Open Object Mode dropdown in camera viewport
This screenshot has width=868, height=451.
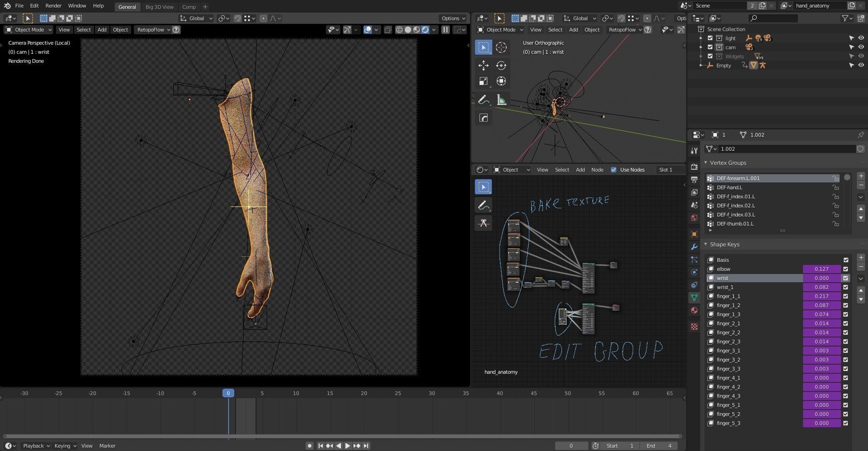pyautogui.click(x=28, y=29)
